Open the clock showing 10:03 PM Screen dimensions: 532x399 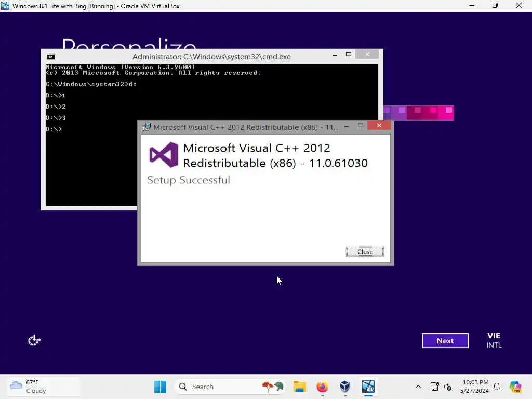pyautogui.click(x=474, y=387)
